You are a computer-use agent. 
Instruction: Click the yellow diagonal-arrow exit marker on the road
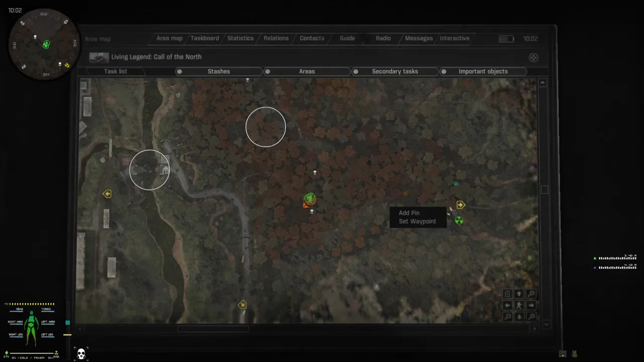click(x=243, y=305)
